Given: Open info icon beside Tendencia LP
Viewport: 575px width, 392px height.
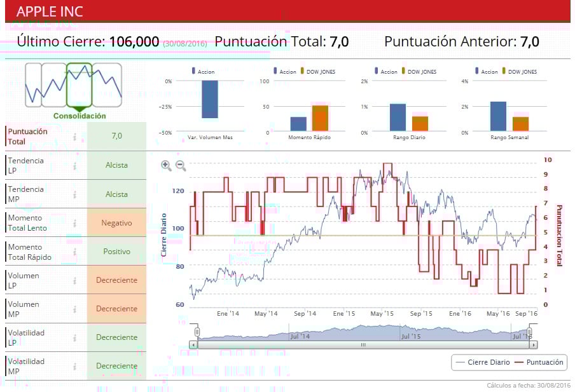Looking at the screenshot, I should coord(75,166).
